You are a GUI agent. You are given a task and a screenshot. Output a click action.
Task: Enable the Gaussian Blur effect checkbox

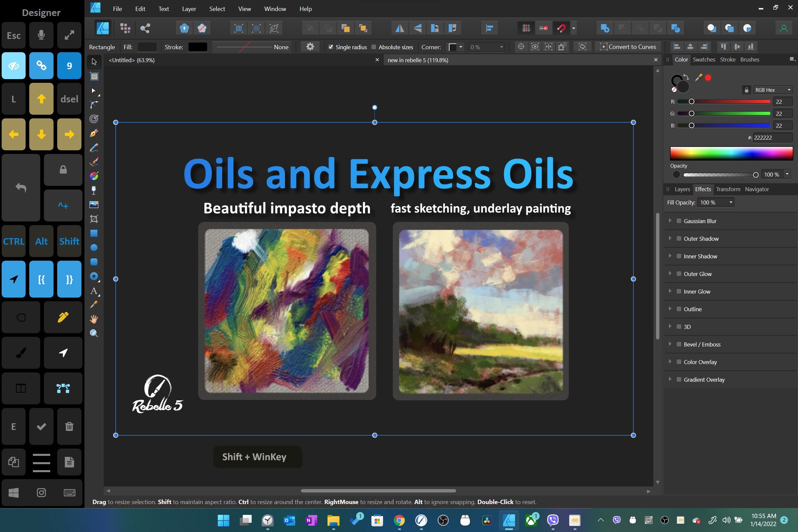[679, 221]
